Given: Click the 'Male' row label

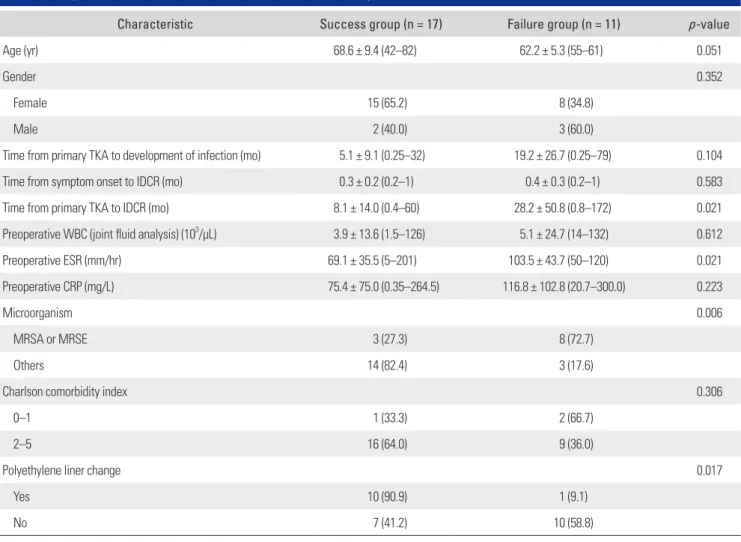Looking at the screenshot, I should [26, 129].
